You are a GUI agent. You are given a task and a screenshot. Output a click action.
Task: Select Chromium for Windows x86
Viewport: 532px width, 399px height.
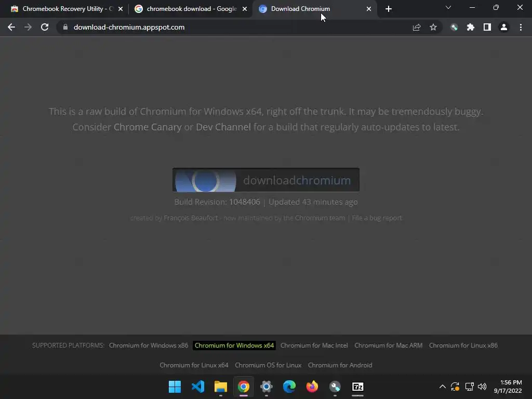click(x=149, y=345)
